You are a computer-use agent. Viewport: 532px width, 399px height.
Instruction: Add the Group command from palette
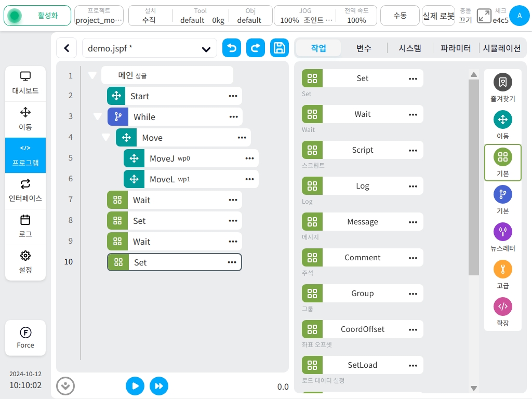coord(362,294)
